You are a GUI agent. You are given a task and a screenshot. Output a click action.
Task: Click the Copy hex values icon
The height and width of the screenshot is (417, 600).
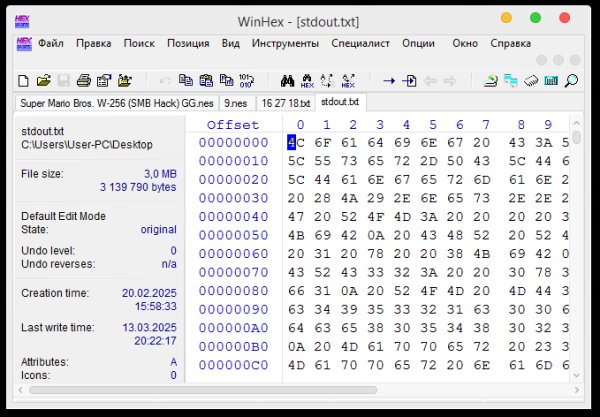227,80
